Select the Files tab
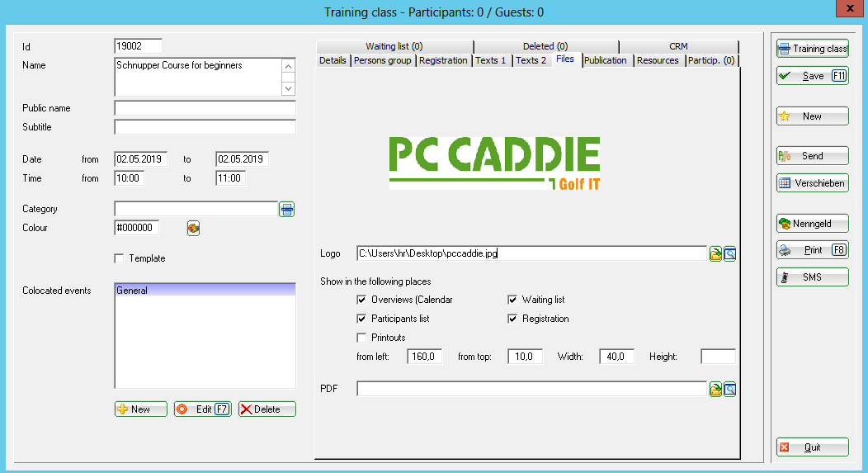 [565, 59]
